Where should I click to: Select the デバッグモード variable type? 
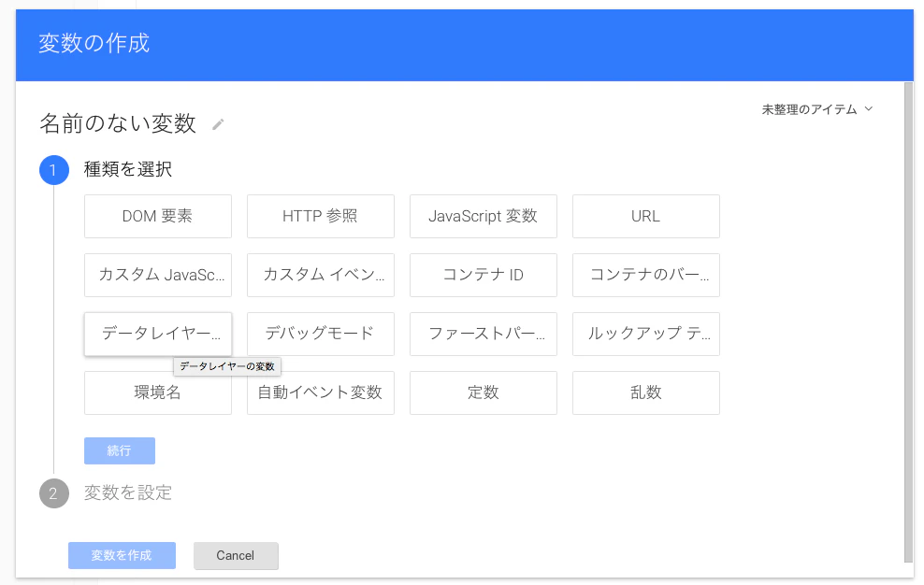pyautogui.click(x=321, y=334)
